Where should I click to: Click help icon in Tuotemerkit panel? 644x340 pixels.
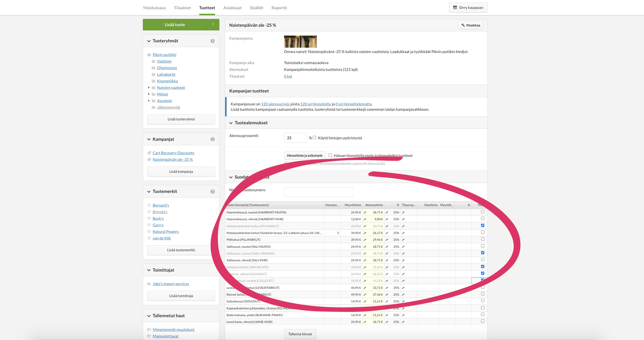tap(212, 192)
